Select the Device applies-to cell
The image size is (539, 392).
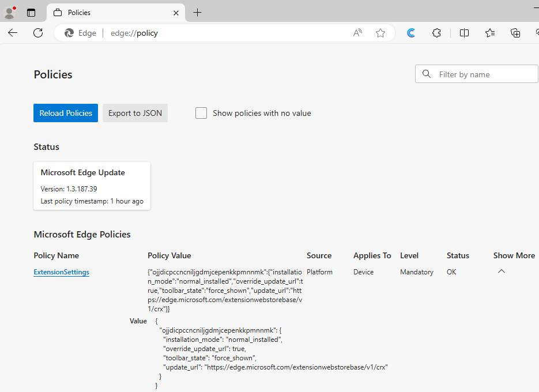click(x=363, y=272)
